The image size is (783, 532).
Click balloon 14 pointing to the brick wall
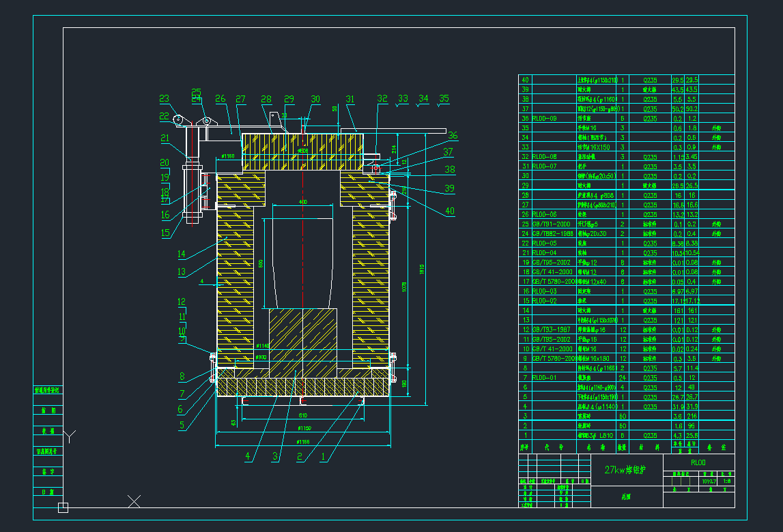pyautogui.click(x=181, y=252)
